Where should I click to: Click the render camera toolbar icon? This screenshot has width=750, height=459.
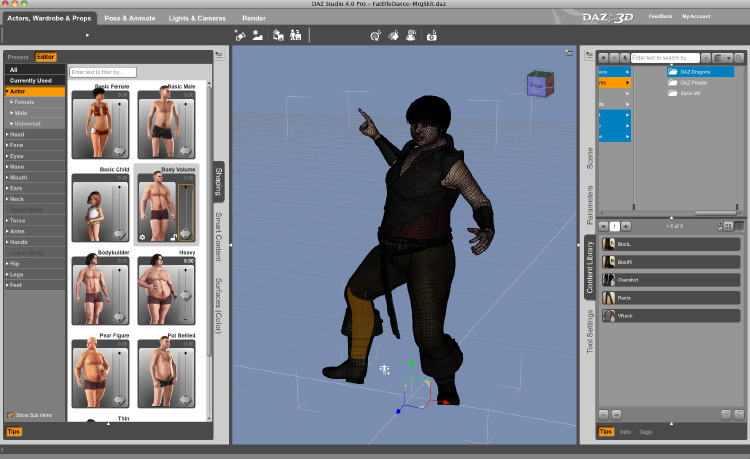click(x=431, y=35)
